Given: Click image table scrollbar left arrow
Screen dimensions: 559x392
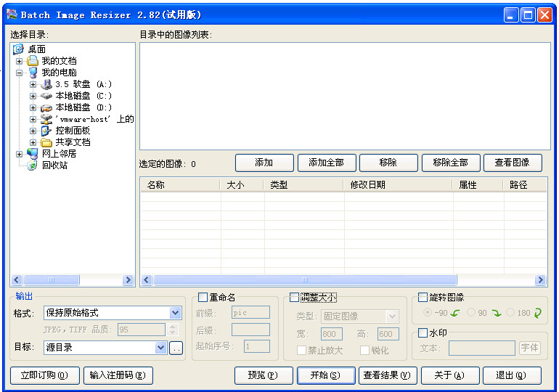Looking at the screenshot, I should click(x=147, y=280).
